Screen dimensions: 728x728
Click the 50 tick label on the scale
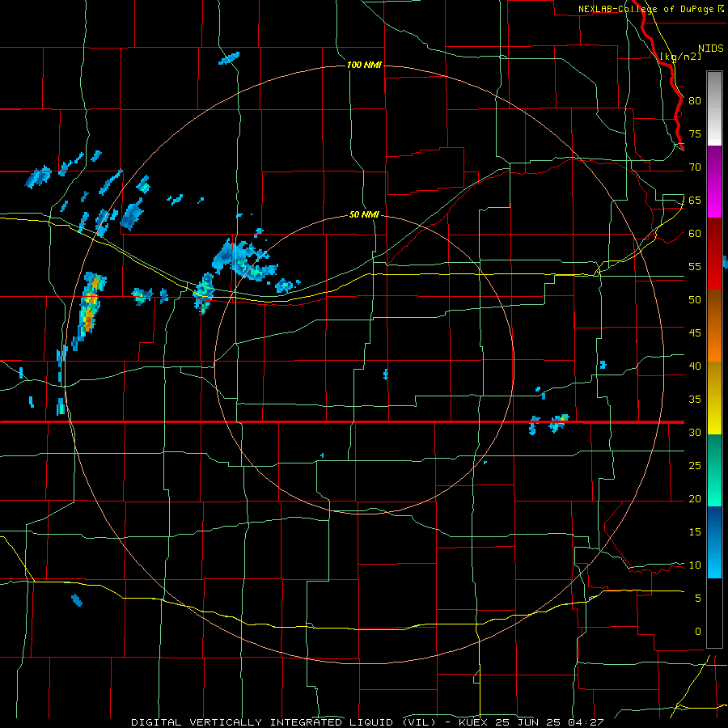coord(695,300)
